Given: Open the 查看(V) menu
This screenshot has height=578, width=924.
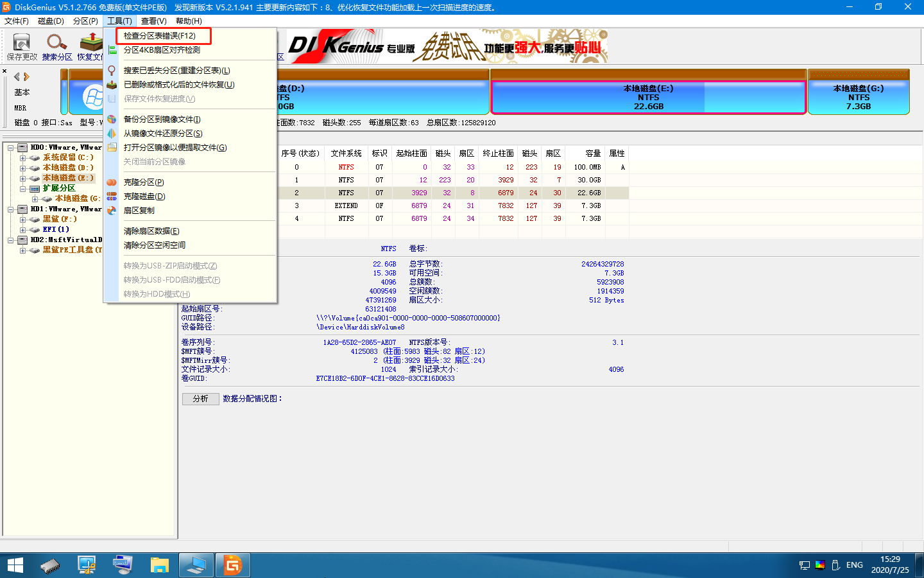Looking at the screenshot, I should [153, 21].
